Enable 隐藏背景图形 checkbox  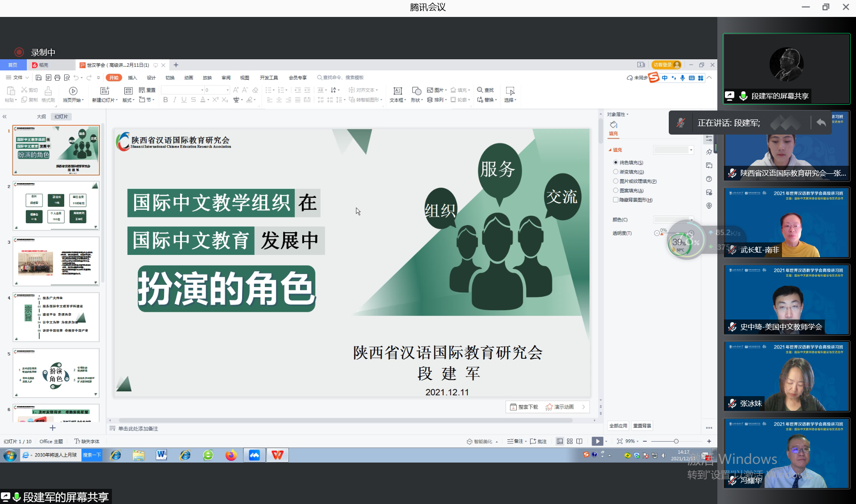[x=616, y=200]
